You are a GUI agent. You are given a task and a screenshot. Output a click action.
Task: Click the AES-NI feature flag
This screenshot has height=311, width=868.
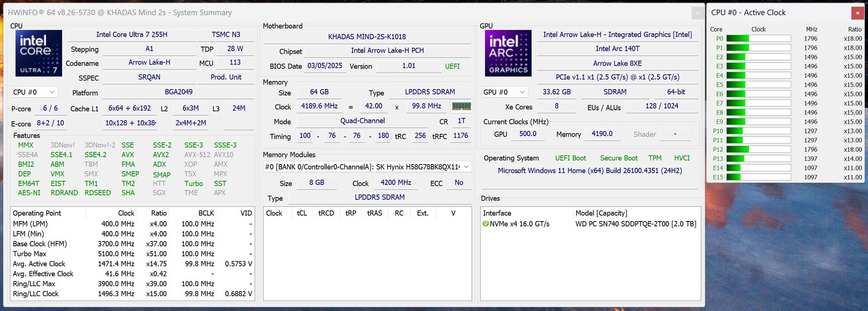coord(29,193)
